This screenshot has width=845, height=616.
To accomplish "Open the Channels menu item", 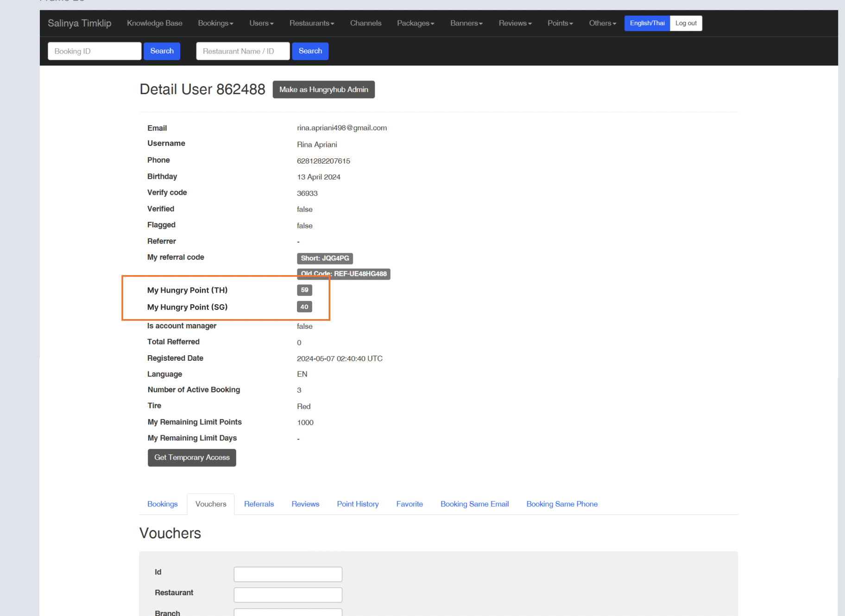I will (366, 23).
